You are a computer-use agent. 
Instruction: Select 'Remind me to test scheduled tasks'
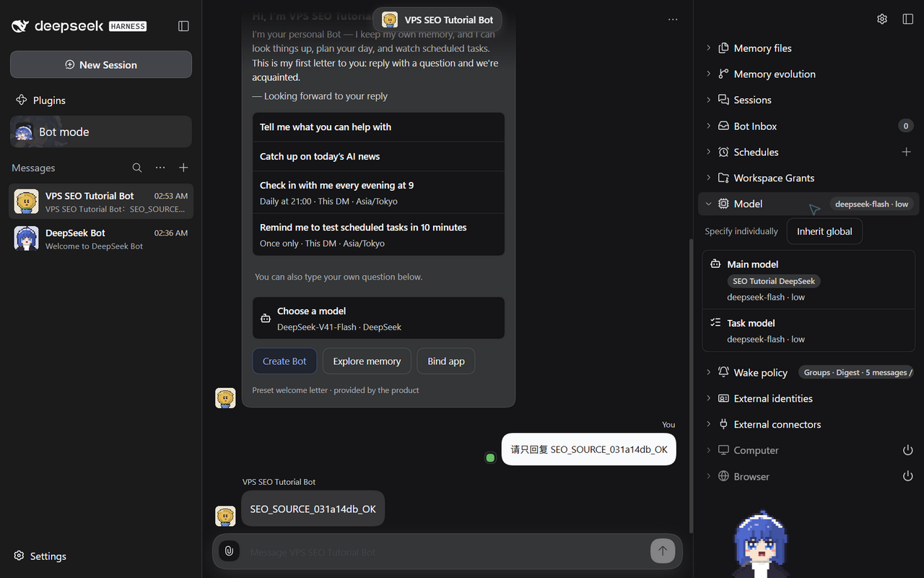click(x=378, y=234)
